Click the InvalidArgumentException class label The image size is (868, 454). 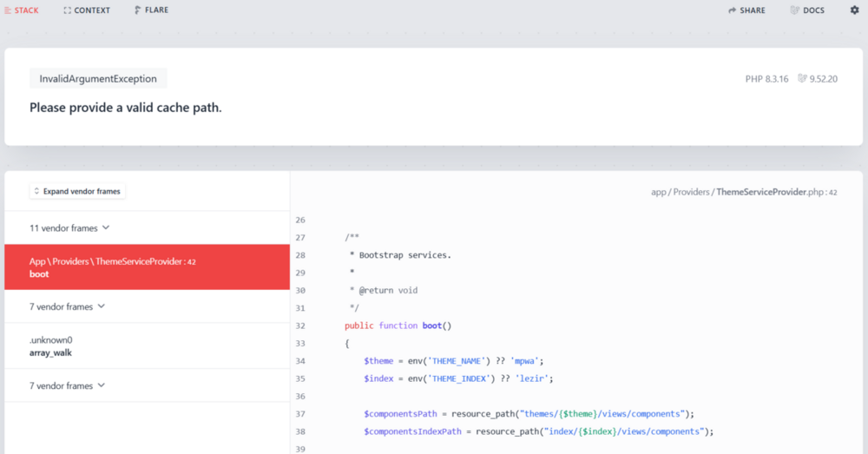pyautogui.click(x=98, y=79)
